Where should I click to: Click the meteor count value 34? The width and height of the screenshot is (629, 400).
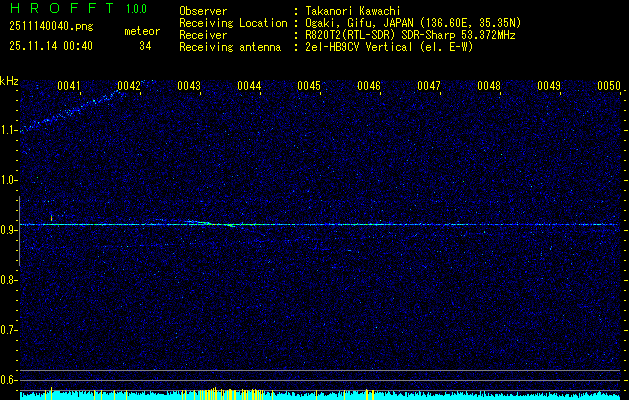coord(145,46)
